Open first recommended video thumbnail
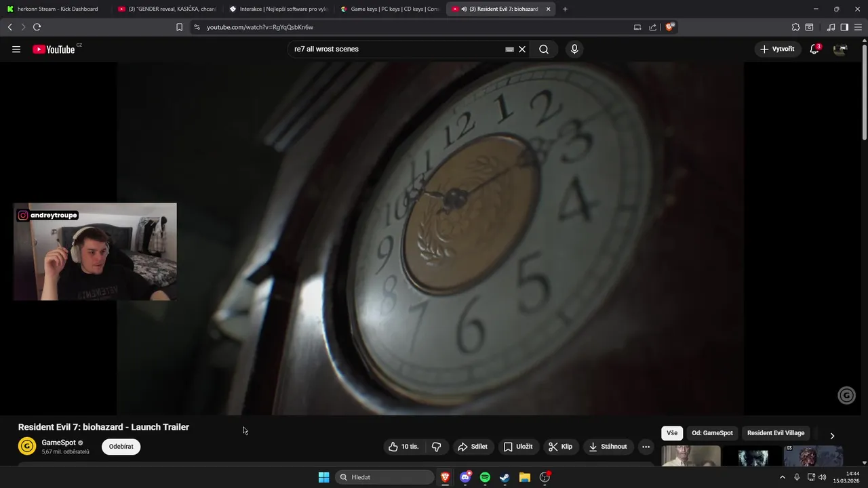 (691, 455)
